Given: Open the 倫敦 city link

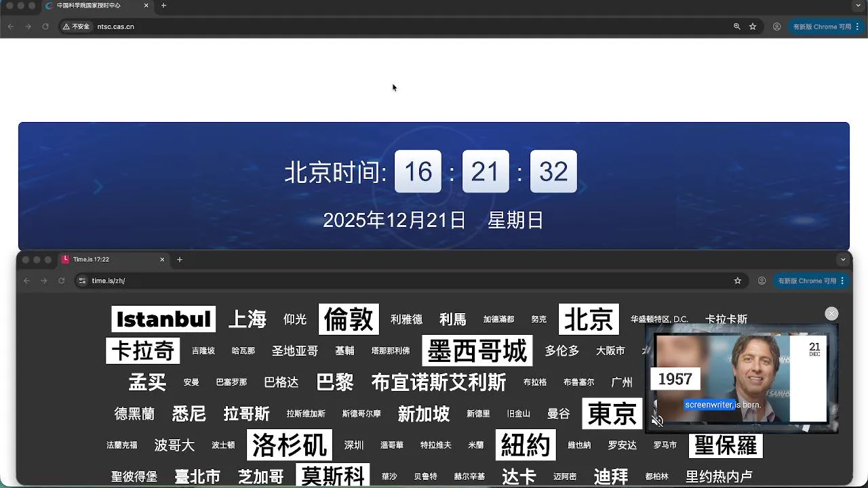Looking at the screenshot, I should tap(349, 319).
